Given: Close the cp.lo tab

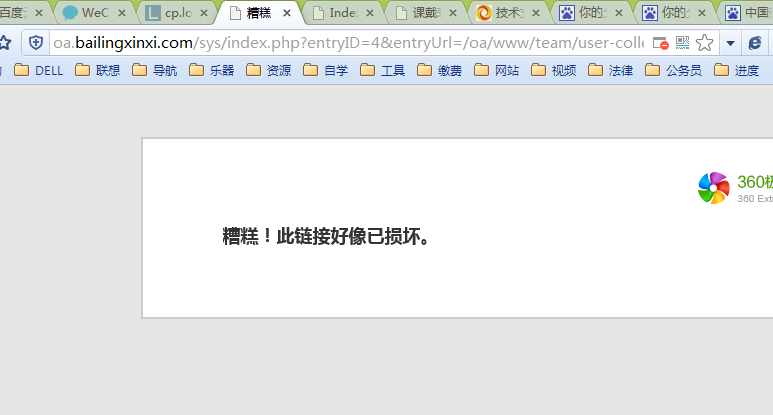Looking at the screenshot, I should (x=204, y=13).
